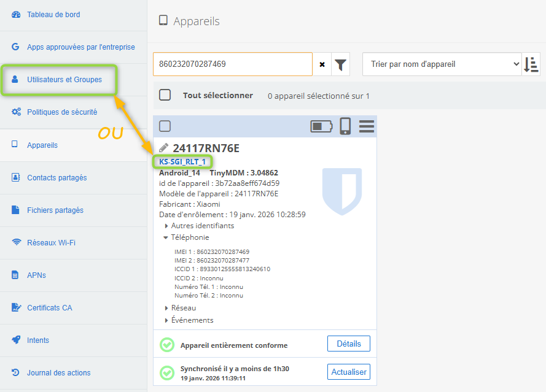Toggle the sort order icon
Screen dimensions: 546x392
(x=531, y=64)
